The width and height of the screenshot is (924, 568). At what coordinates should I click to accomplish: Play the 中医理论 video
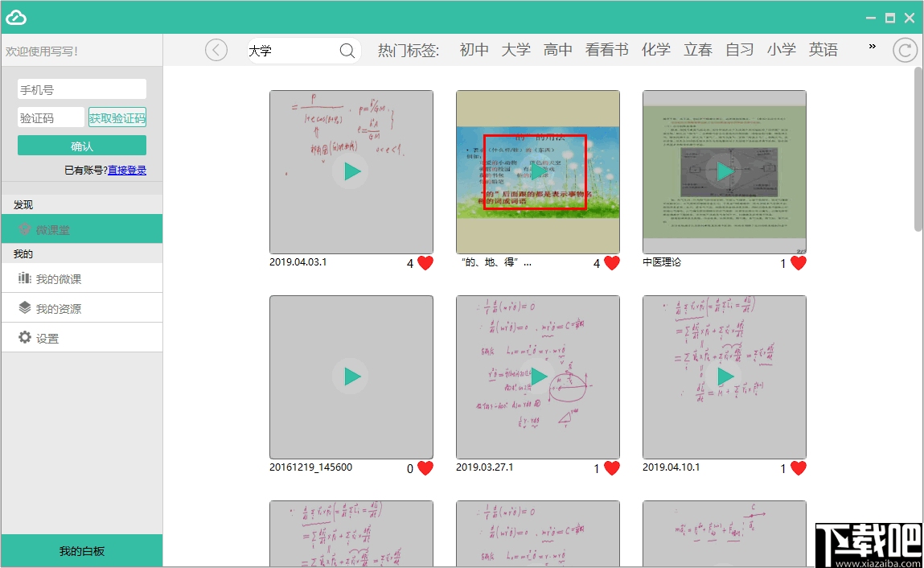[725, 171]
